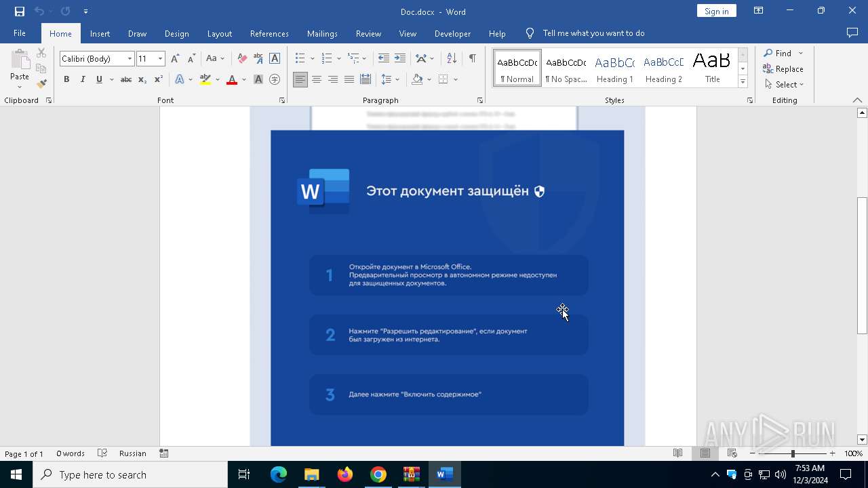Open the bullets list dropdown

[x=313, y=59]
